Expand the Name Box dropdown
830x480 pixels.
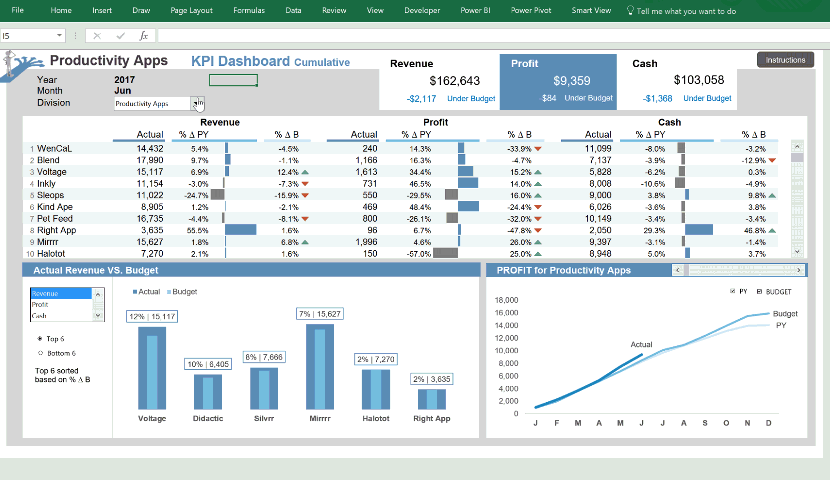[x=60, y=35]
